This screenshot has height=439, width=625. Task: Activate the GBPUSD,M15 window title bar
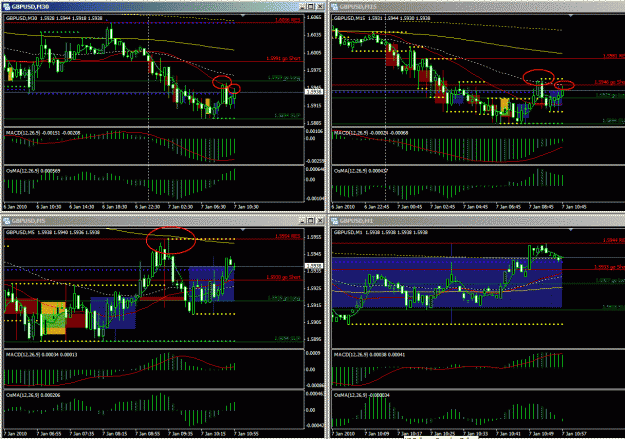click(x=478, y=7)
